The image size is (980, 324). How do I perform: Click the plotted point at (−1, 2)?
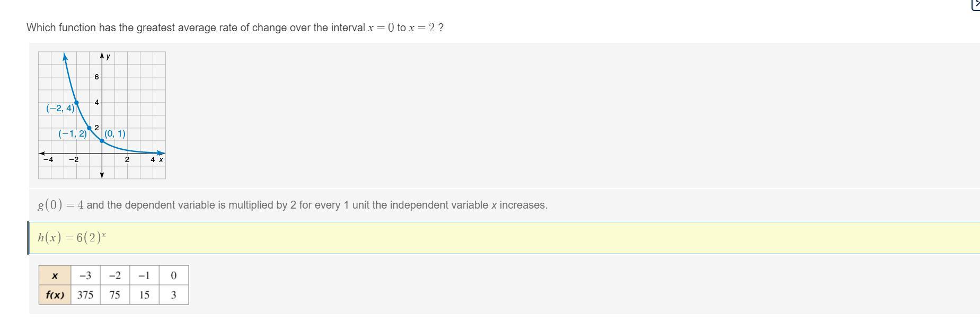click(89, 128)
